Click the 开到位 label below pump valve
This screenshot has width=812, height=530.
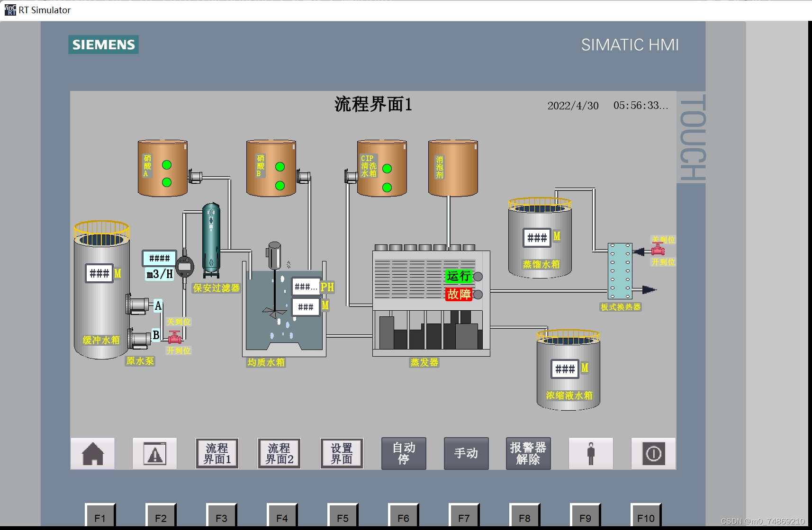[179, 350]
